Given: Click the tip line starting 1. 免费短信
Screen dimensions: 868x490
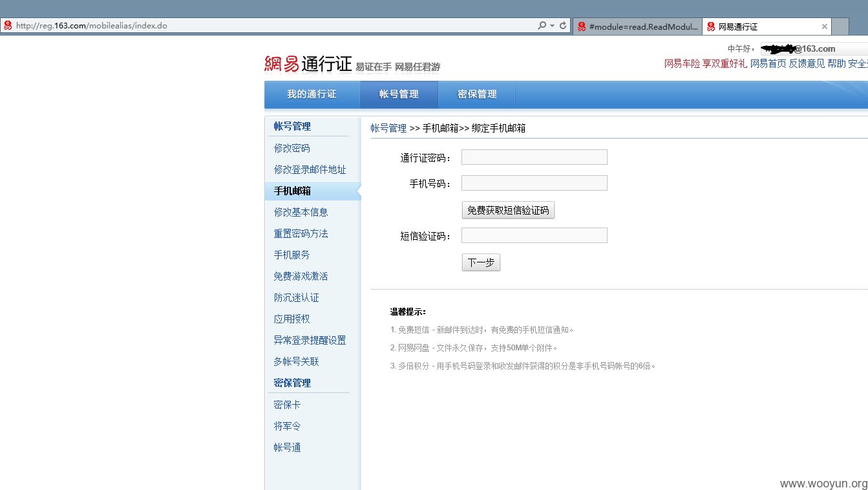Looking at the screenshot, I should coord(482,330).
